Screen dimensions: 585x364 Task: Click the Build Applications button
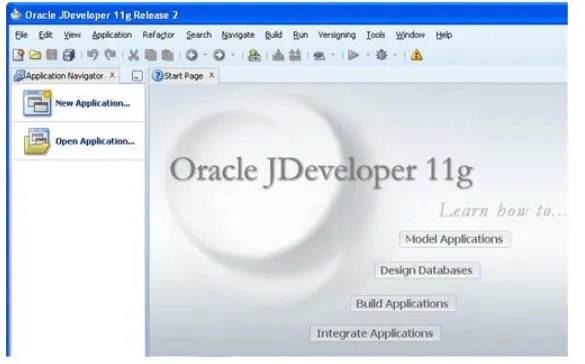(x=402, y=304)
